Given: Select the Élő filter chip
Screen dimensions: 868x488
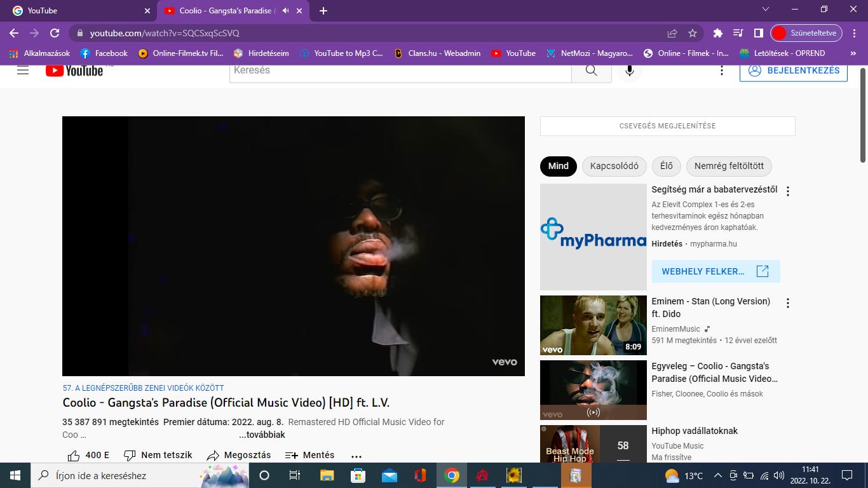Looking at the screenshot, I should point(666,166).
